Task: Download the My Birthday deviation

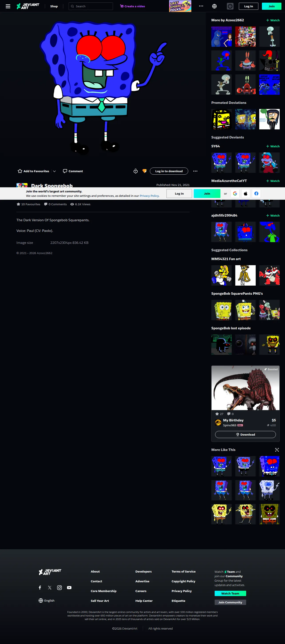Action: pos(245,435)
